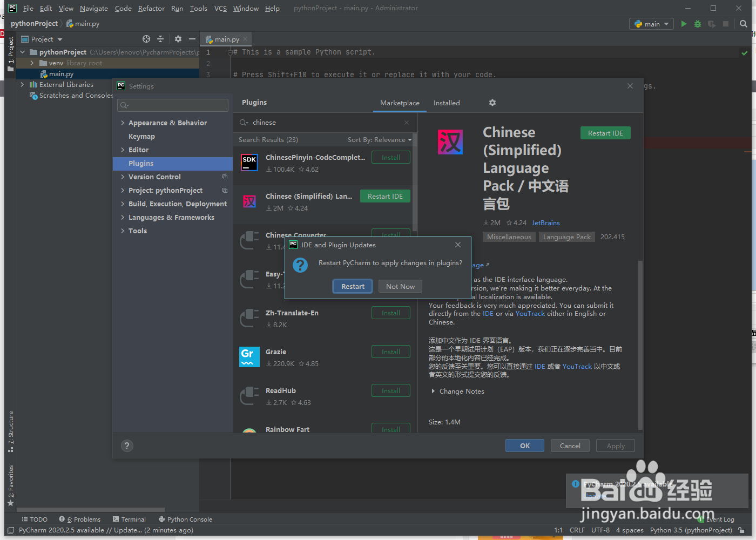
Task: Clear the 'chinese' plugin search text
Action: click(x=407, y=123)
